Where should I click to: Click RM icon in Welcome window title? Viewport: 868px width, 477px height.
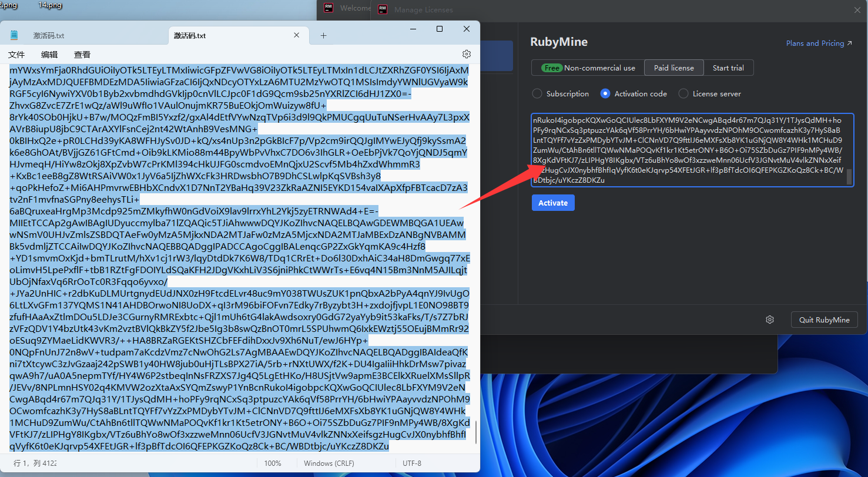coord(329,8)
